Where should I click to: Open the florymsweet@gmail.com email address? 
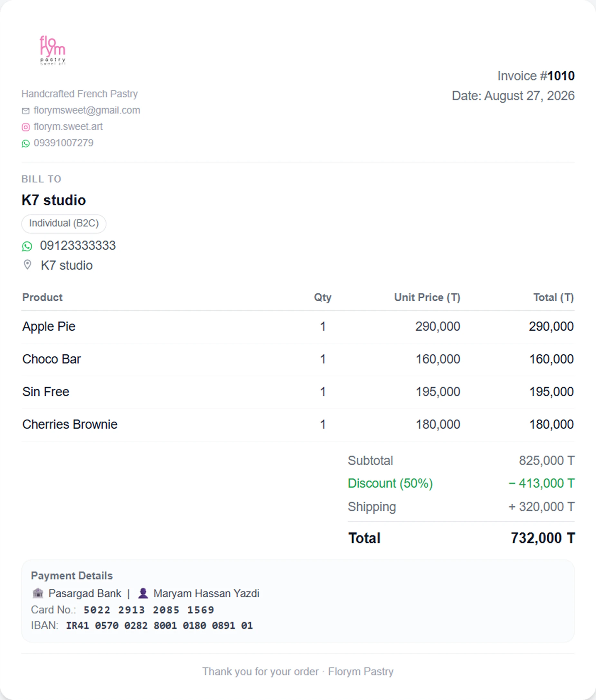[87, 110]
